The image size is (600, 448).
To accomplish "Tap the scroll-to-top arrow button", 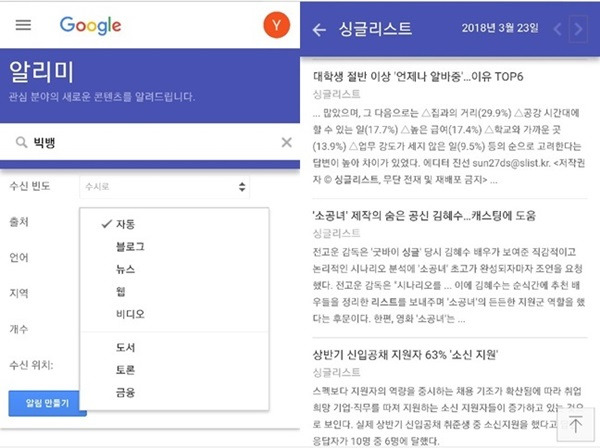I will coord(576,424).
